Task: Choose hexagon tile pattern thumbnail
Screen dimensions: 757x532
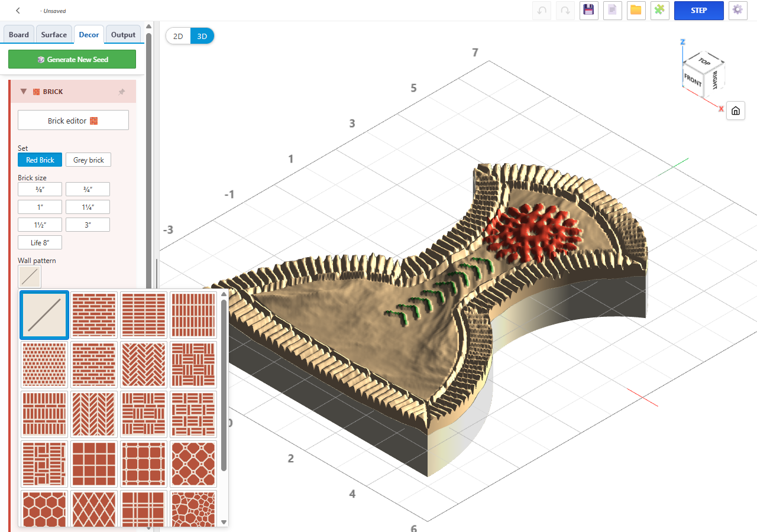Action: pyautogui.click(x=44, y=509)
